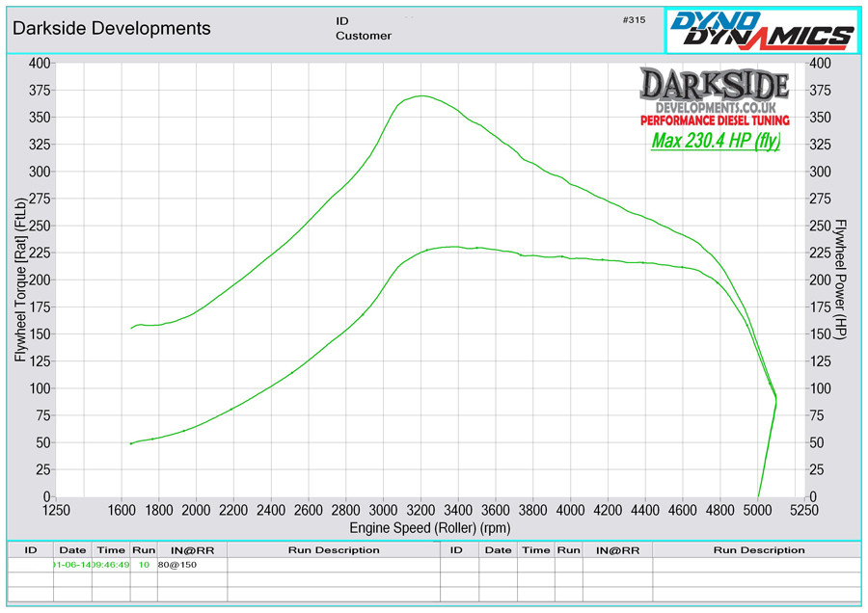
Task: Click the '2800' engine speed tick label
Action: point(345,510)
